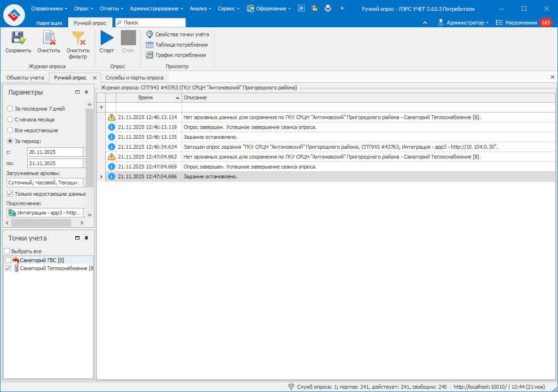Click the Save journal icon
Image resolution: width=558 pixels, height=392 pixels.
(x=18, y=39)
